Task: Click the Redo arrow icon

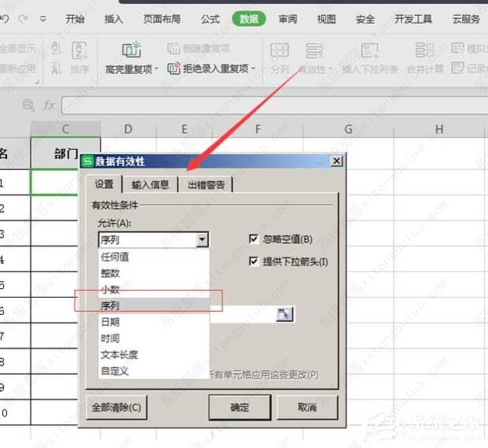Action: point(23,19)
